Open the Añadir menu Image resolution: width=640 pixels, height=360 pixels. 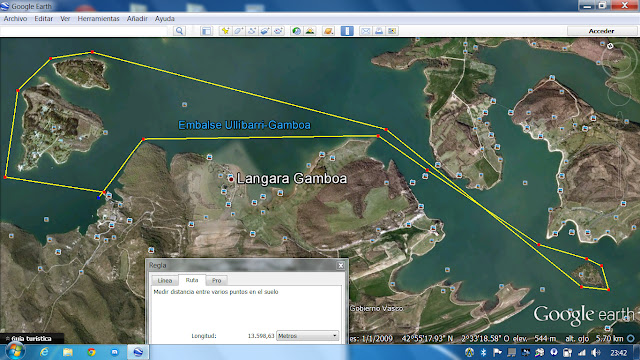coord(137,19)
